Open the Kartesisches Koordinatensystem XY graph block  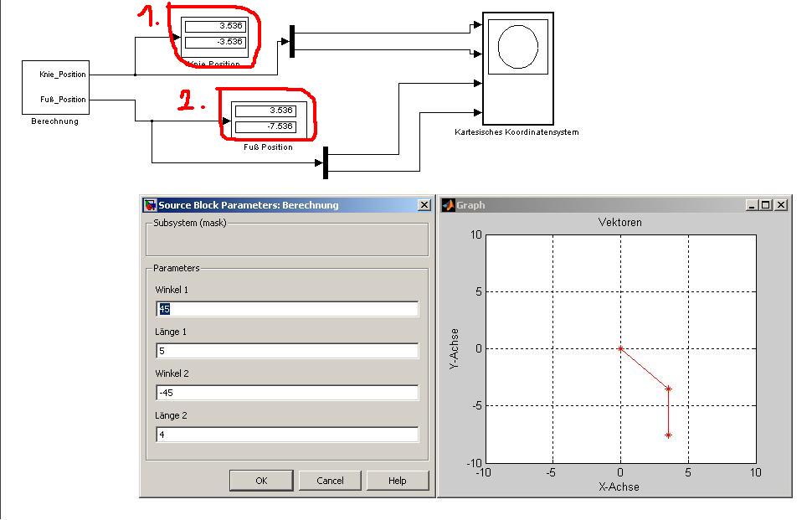518,67
